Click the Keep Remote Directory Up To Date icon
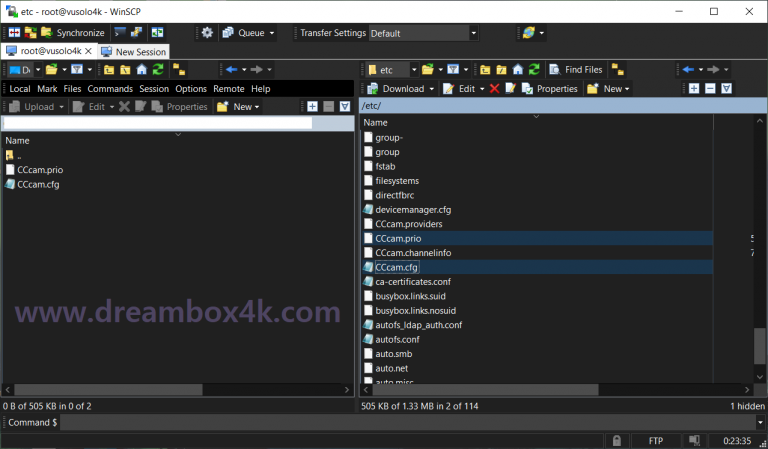 pyautogui.click(x=30, y=33)
